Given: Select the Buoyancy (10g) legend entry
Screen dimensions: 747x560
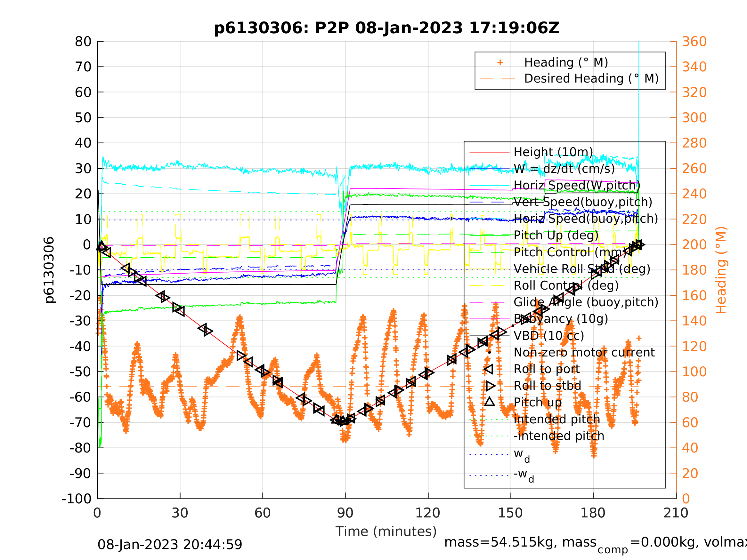Looking at the screenshot, I should coord(561,319).
